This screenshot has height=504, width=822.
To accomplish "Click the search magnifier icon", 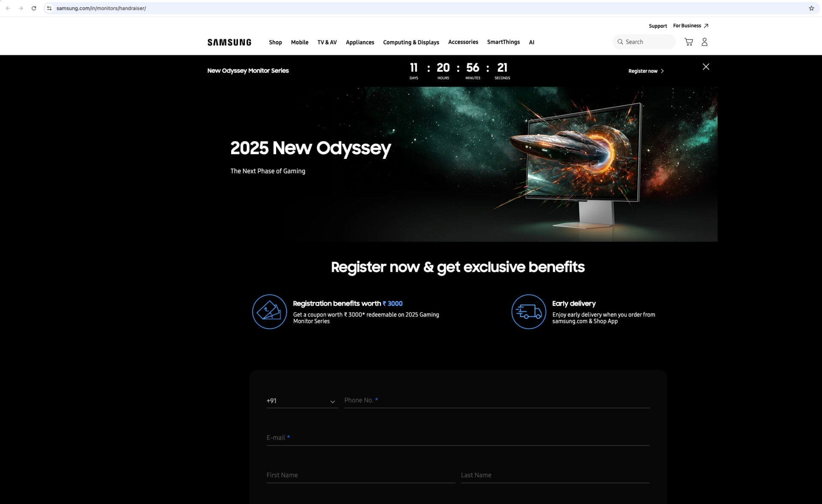I will pyautogui.click(x=620, y=42).
